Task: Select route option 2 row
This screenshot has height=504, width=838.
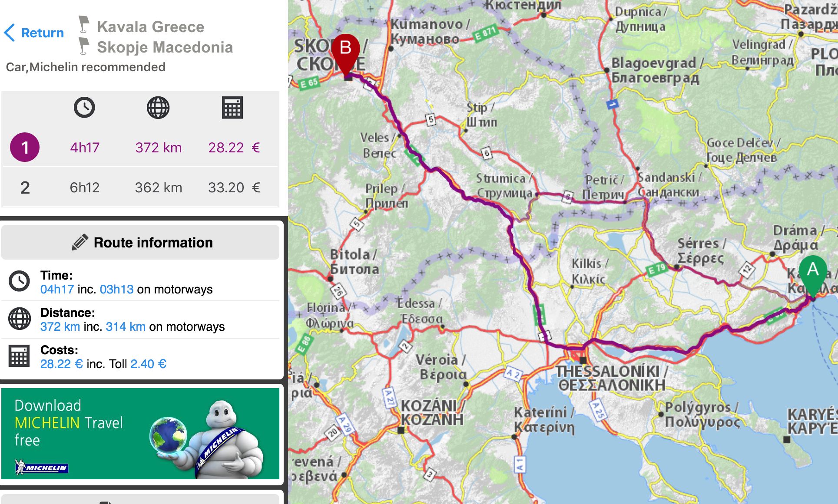Action: click(140, 188)
